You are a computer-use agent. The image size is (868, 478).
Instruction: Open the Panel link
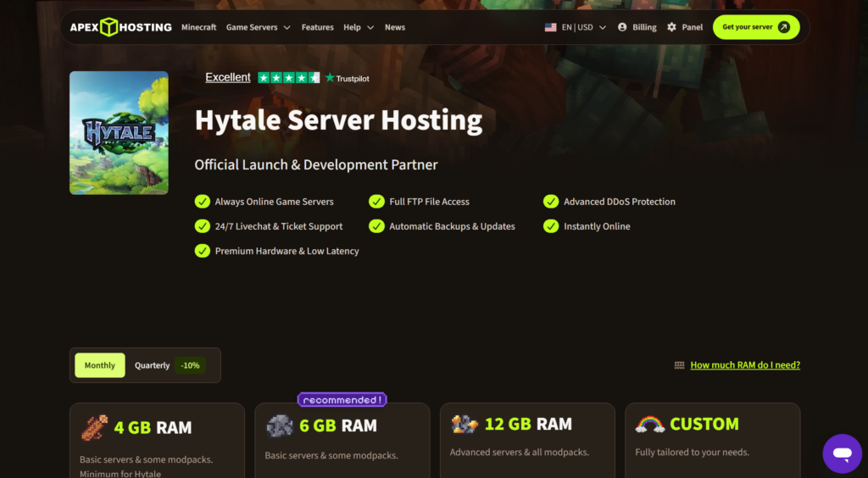692,27
